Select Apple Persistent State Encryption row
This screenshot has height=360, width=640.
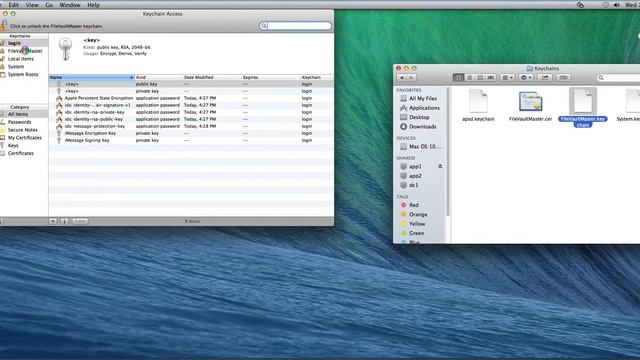pyautogui.click(x=191, y=98)
